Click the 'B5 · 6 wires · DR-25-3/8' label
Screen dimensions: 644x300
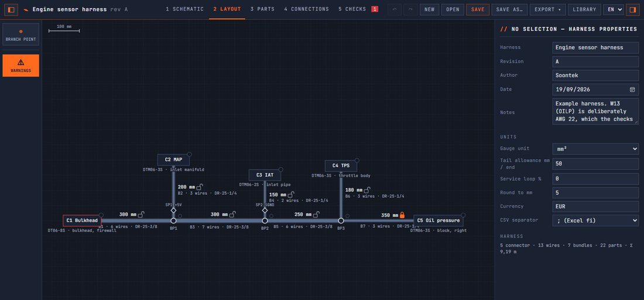303,227
